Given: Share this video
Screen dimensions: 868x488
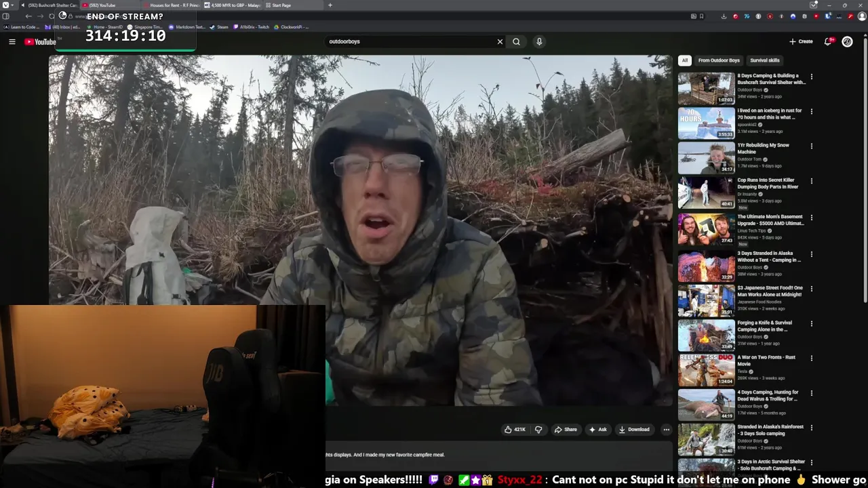Looking at the screenshot, I should (x=566, y=430).
